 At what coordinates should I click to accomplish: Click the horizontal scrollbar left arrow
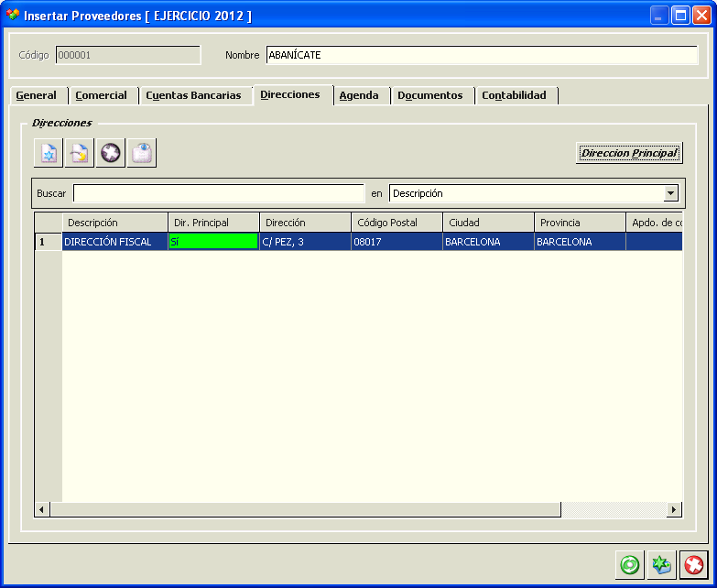42,509
